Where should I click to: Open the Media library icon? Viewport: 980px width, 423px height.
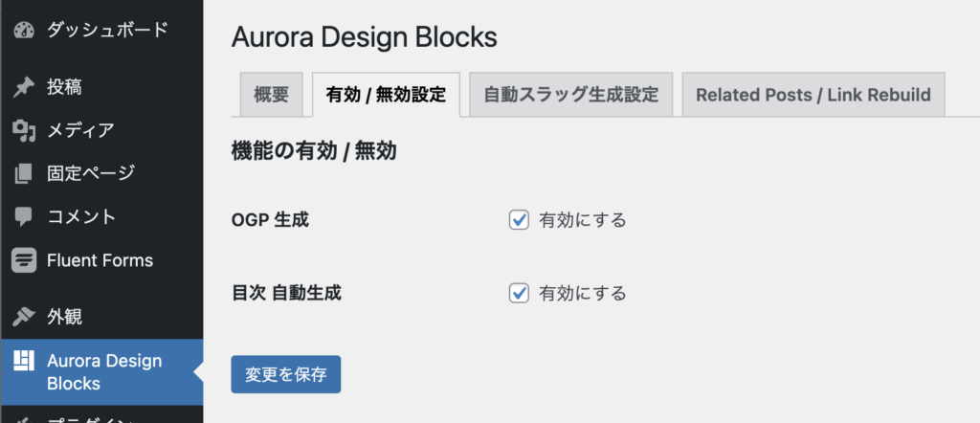[x=25, y=130]
